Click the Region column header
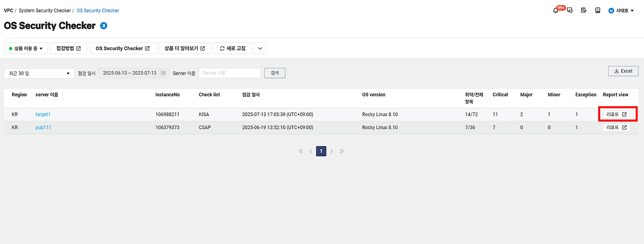 19,94
